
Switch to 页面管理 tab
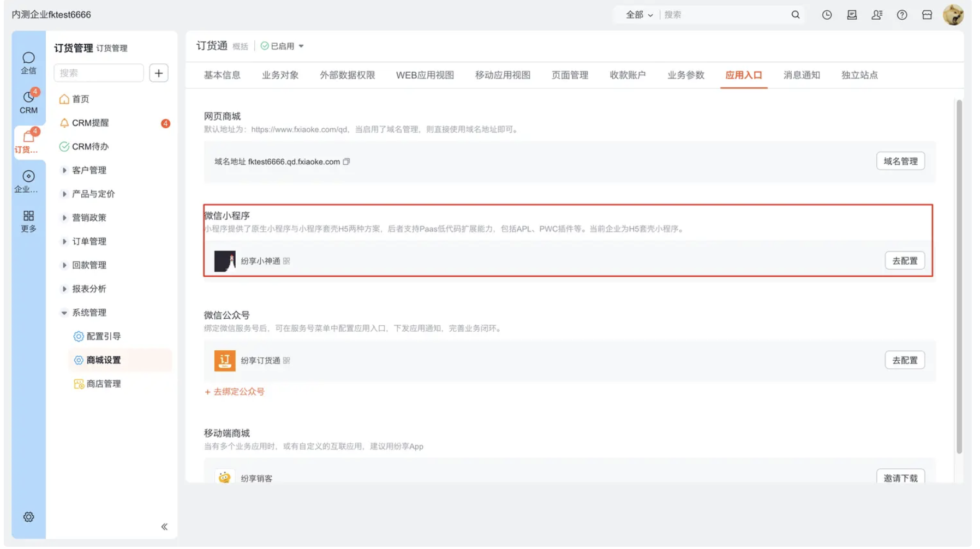[570, 75]
